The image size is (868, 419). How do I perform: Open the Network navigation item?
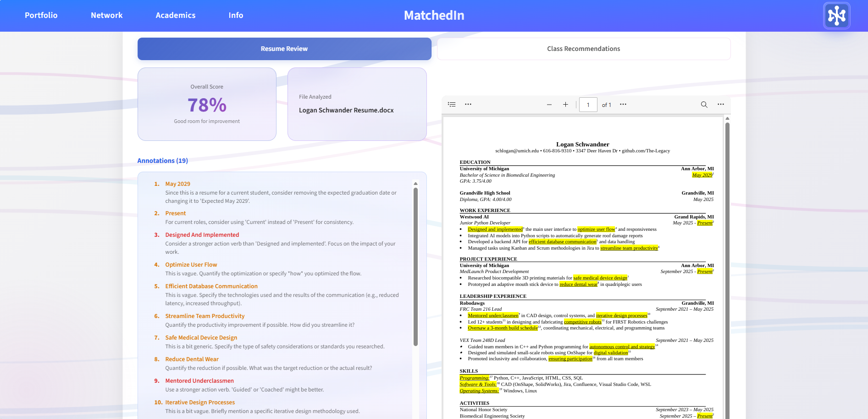click(x=106, y=15)
